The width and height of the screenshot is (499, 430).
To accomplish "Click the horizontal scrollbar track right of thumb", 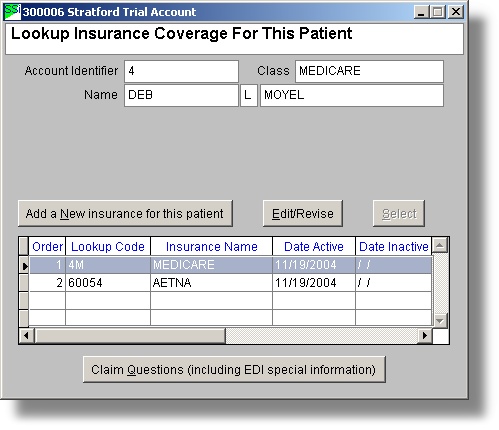I will [322, 335].
